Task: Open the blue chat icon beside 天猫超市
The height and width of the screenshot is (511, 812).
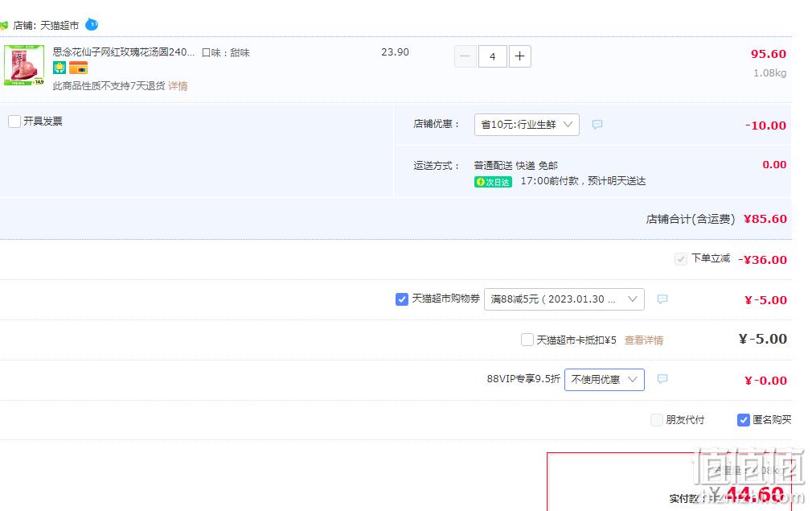Action: (92, 24)
